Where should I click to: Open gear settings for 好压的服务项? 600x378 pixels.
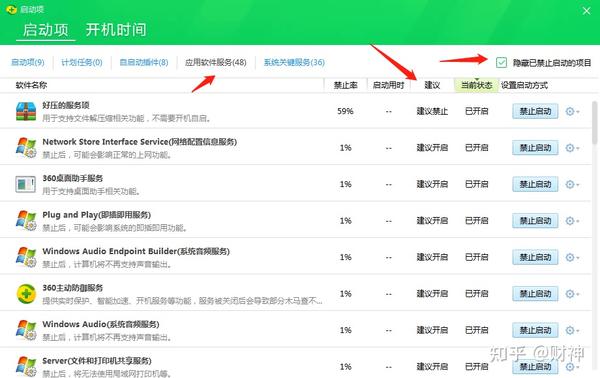pyautogui.click(x=572, y=111)
